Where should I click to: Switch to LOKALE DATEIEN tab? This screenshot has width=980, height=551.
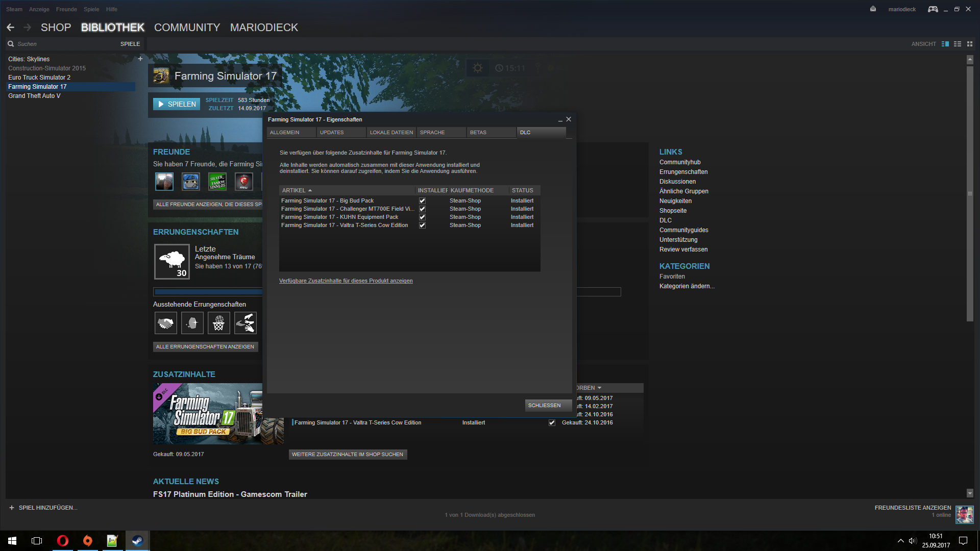(391, 133)
